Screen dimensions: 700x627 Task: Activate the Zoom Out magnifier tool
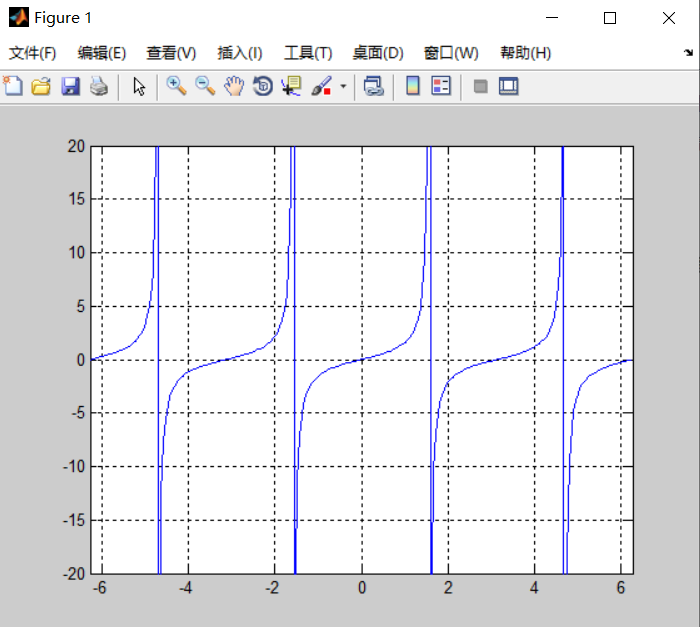(x=205, y=86)
